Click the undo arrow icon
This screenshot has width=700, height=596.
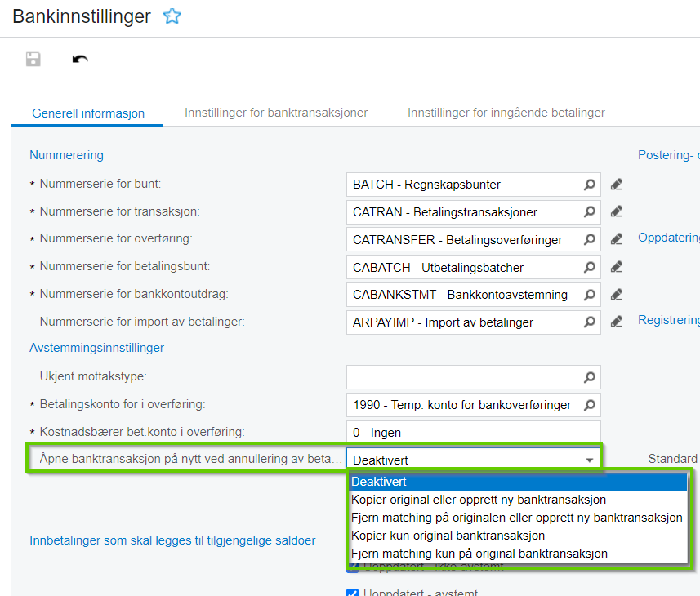click(x=80, y=59)
